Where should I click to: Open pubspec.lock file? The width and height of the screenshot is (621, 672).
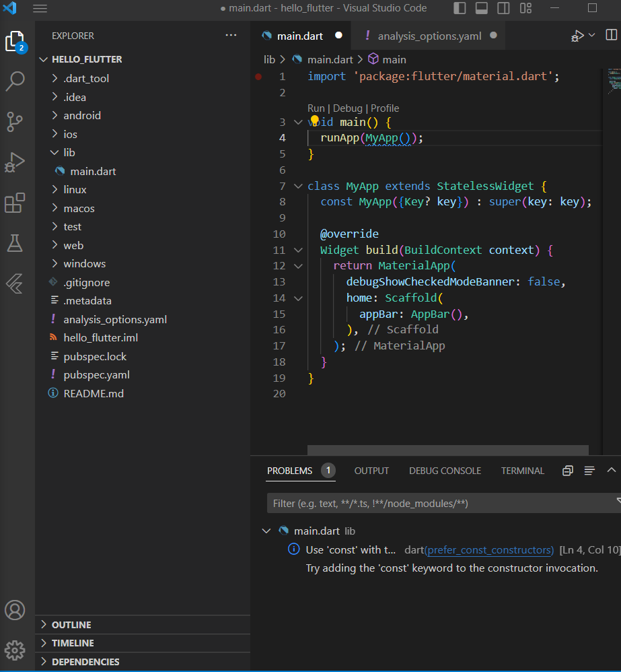tap(143, 357)
